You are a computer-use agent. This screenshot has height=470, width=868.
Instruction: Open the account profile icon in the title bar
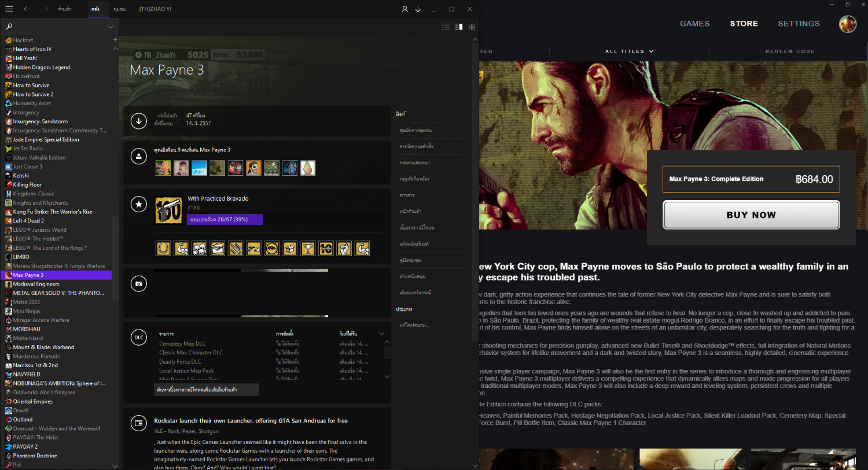point(404,9)
